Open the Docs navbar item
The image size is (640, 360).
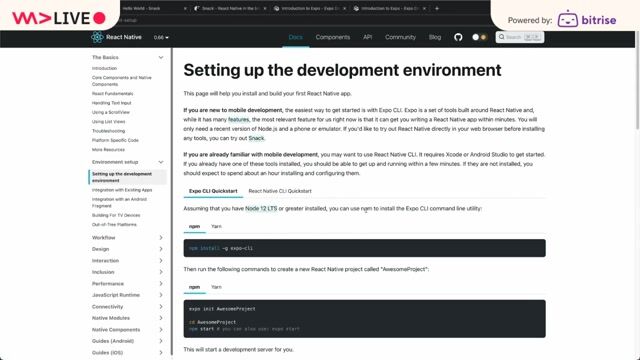tap(296, 37)
